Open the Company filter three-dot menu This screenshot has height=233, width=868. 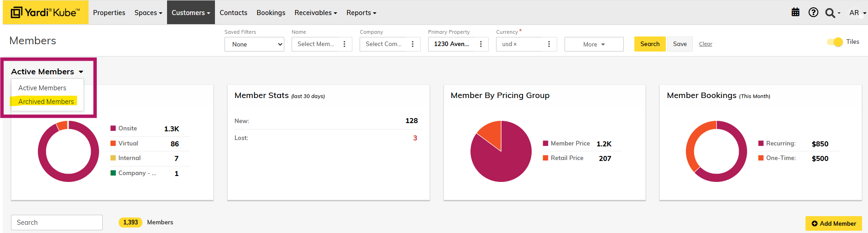[413, 44]
